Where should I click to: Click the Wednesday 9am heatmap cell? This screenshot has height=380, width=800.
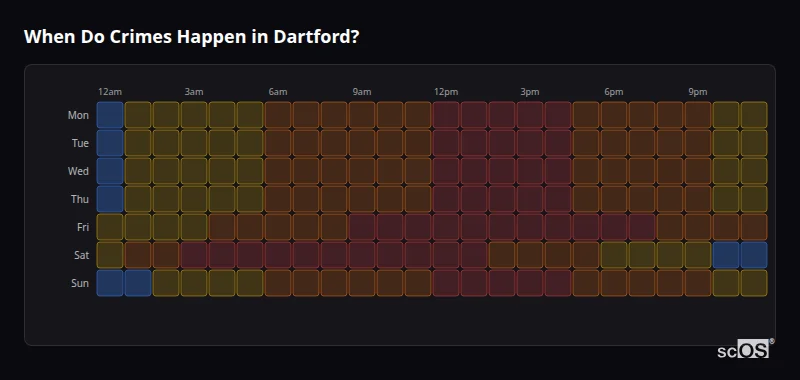[x=362, y=171]
